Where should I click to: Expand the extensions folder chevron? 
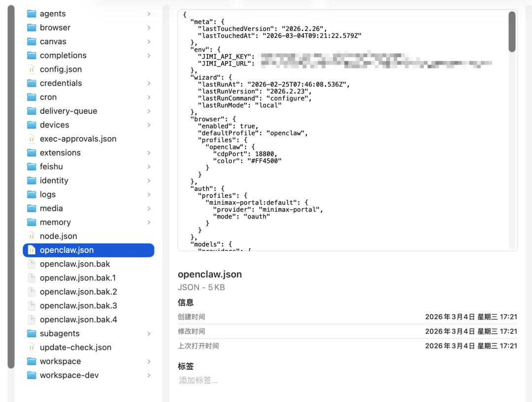click(x=149, y=153)
